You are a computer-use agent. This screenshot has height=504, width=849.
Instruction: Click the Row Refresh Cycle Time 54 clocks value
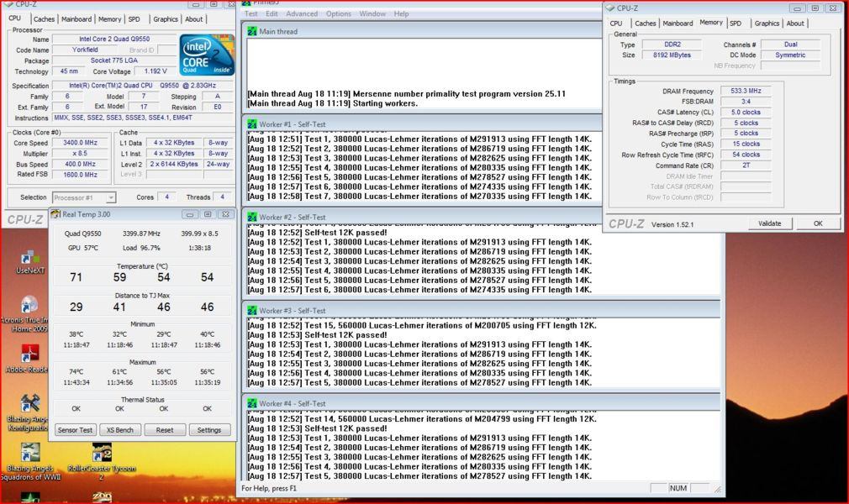[746, 155]
